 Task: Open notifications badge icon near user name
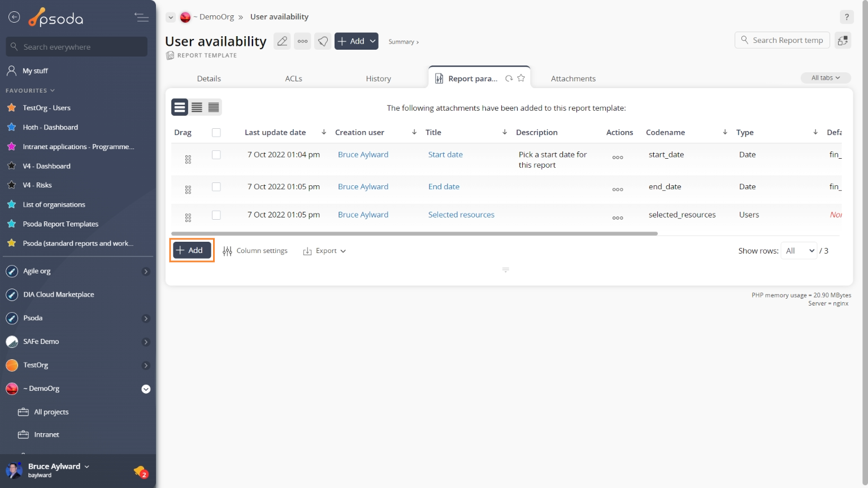140,471
